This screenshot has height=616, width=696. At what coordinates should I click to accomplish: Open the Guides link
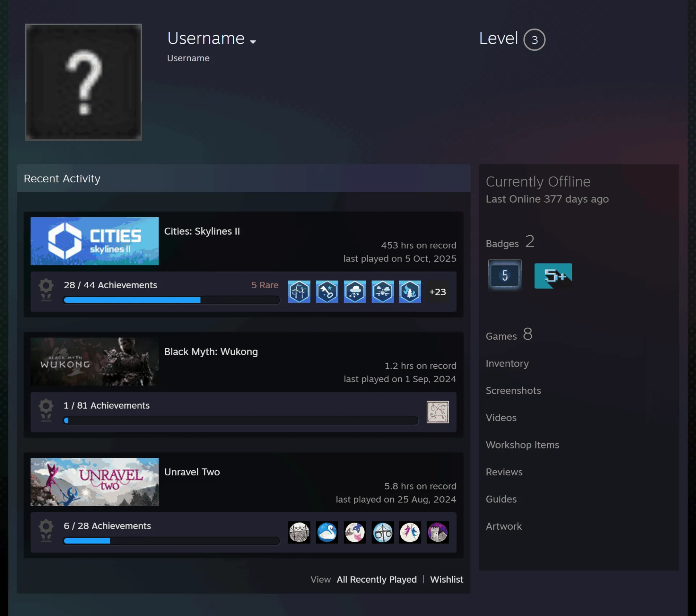coord(501,499)
